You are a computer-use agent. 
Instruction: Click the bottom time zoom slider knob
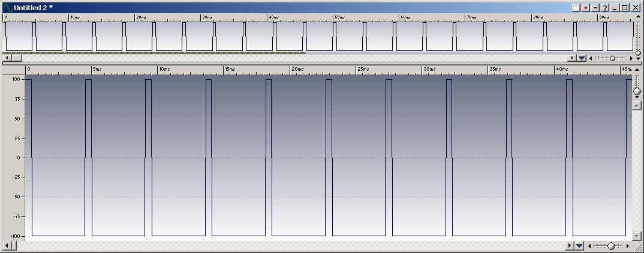click(x=611, y=246)
